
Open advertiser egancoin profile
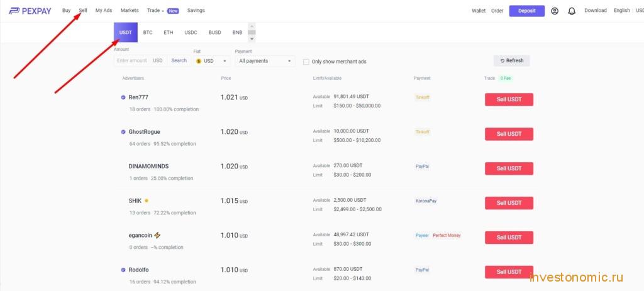(140, 236)
